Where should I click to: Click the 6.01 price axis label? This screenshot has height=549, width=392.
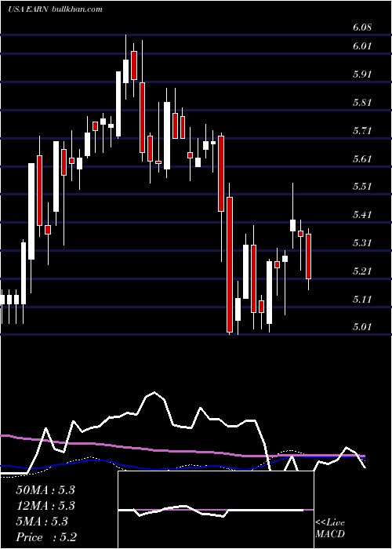(362, 46)
